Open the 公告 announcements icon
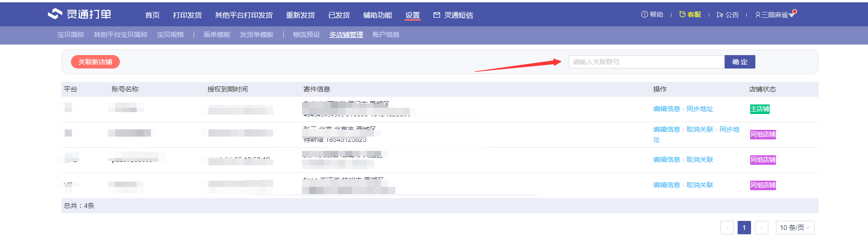The image size is (868, 241). [720, 15]
